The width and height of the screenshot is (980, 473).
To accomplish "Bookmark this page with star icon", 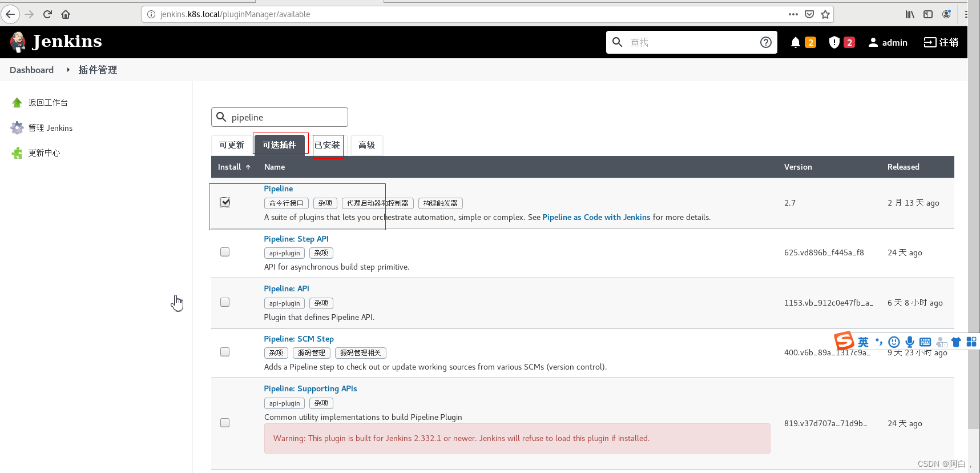I will pos(825,14).
